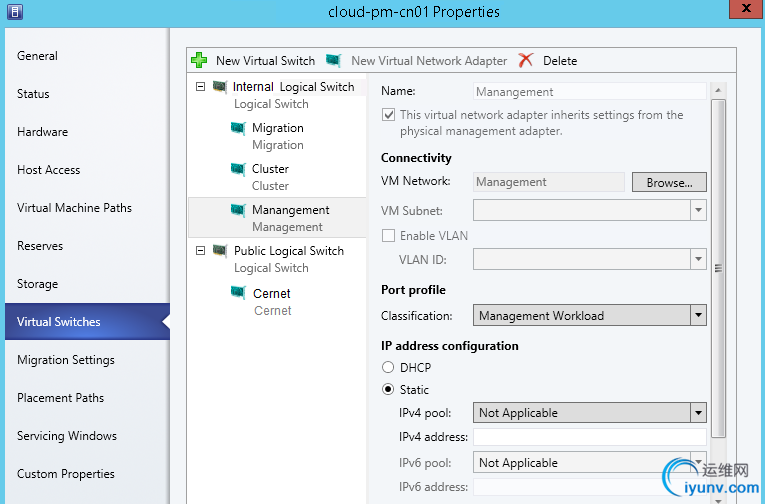Screen dimensions: 765x504
Task: Click the Cluster adapter icon
Action: point(238,169)
